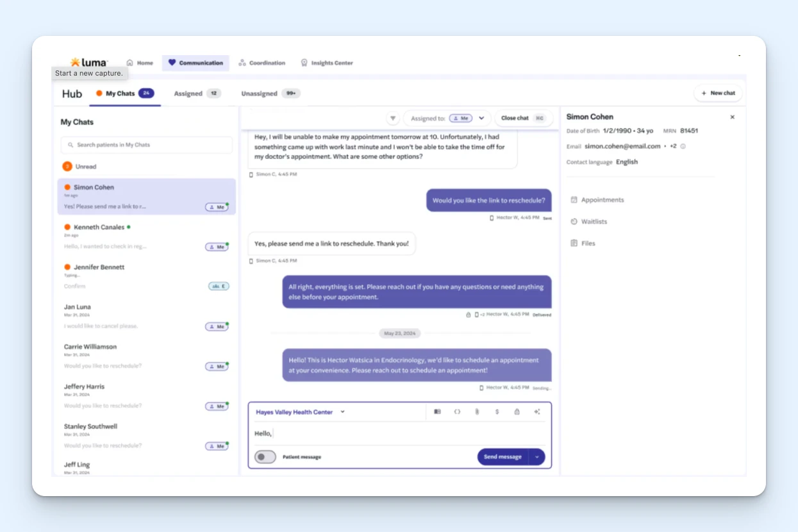Open Jeffery Harris' chat
Screen dimensions: 798x532
tap(147, 395)
